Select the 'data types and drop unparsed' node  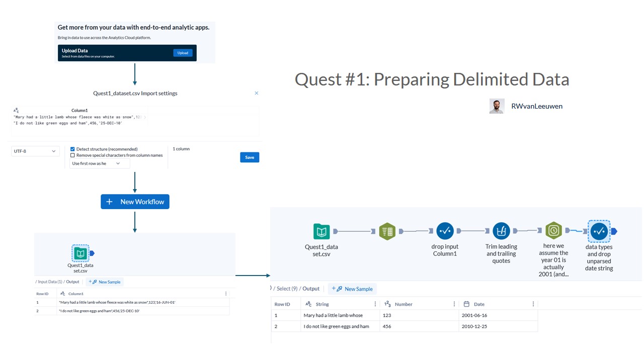point(599,231)
